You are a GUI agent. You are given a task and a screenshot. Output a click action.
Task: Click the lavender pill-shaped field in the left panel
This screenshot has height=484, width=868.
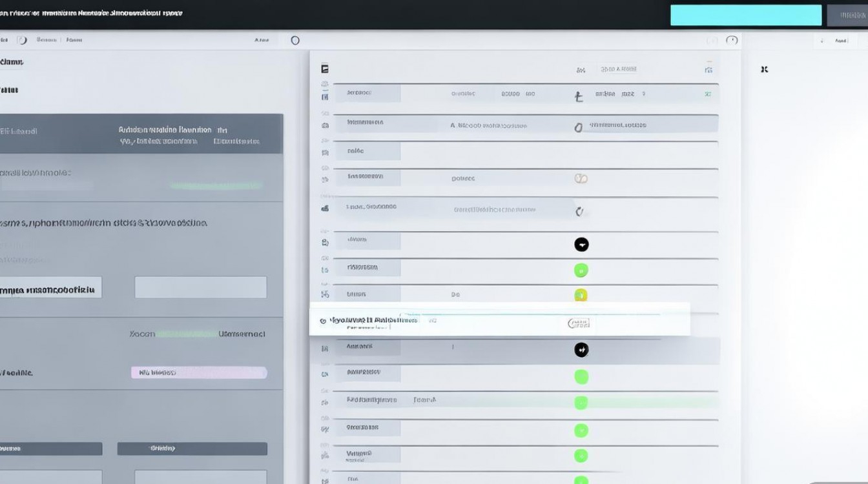199,372
